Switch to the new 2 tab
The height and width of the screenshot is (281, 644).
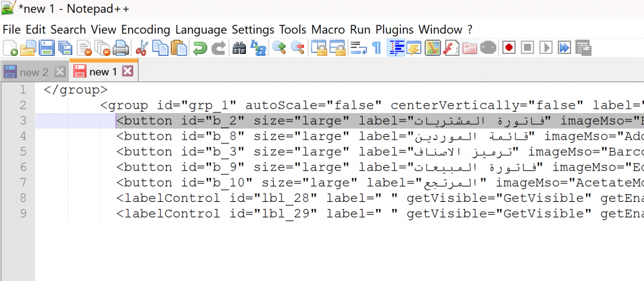click(33, 72)
